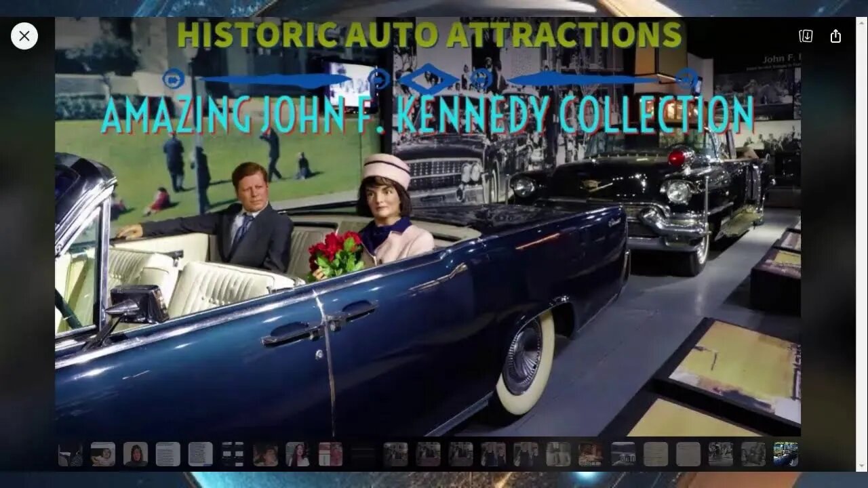Image resolution: width=868 pixels, height=488 pixels.
Task: Open the nearly black blank thumbnail
Action: pos(363,454)
